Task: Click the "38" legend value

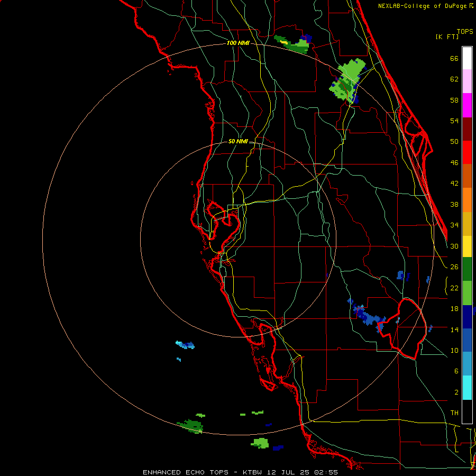Action: point(454,204)
